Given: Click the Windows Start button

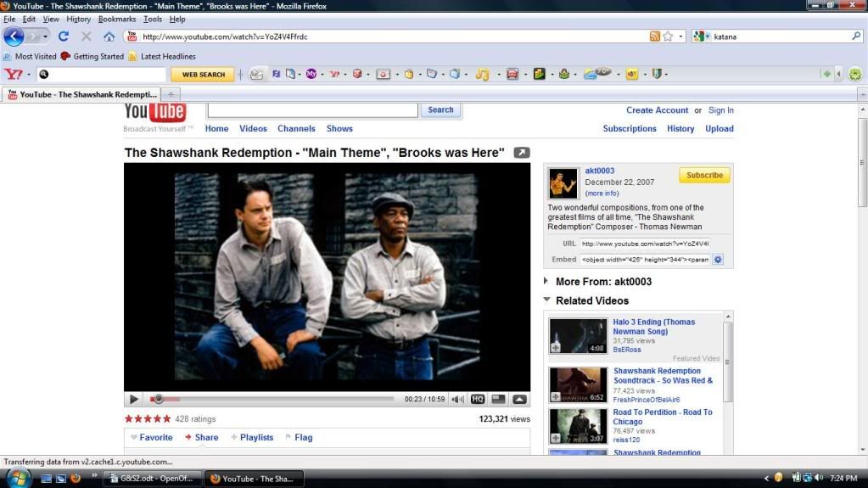Looking at the screenshot, I should pos(18,478).
